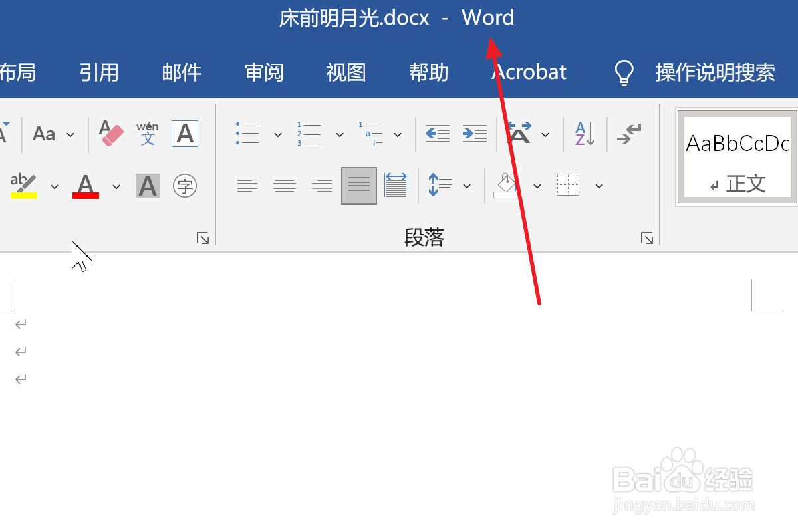Apply numbered list formatting
The width and height of the screenshot is (798, 532).
coord(309,134)
